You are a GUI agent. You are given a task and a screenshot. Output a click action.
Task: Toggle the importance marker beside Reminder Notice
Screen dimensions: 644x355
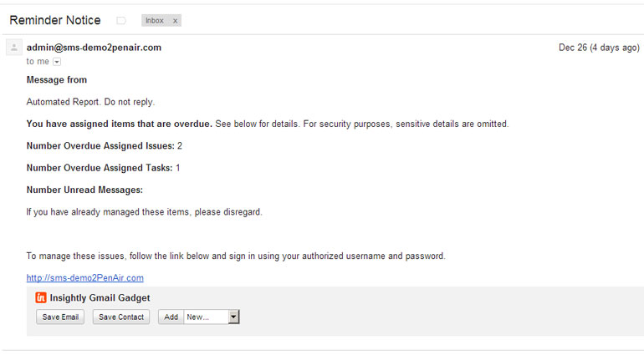click(x=120, y=21)
